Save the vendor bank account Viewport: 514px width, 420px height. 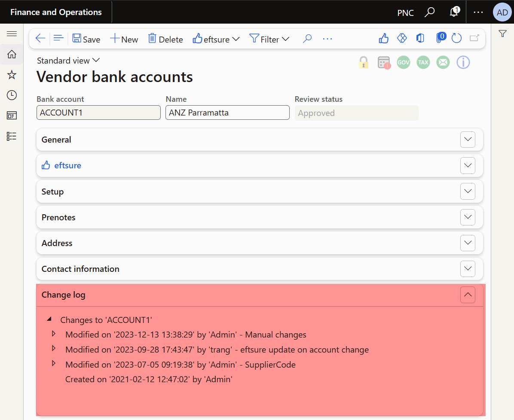tap(86, 39)
